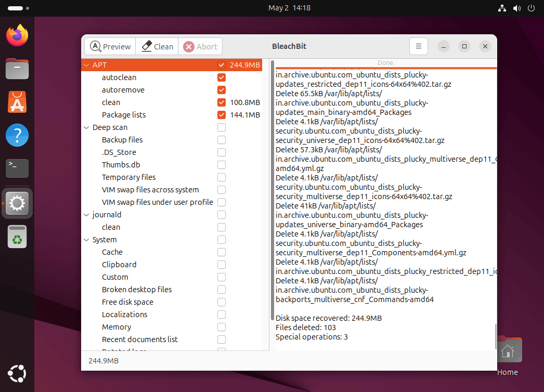Collapse the APT tree section
Image resolution: width=544 pixels, height=392 pixels.
pyautogui.click(x=86, y=65)
